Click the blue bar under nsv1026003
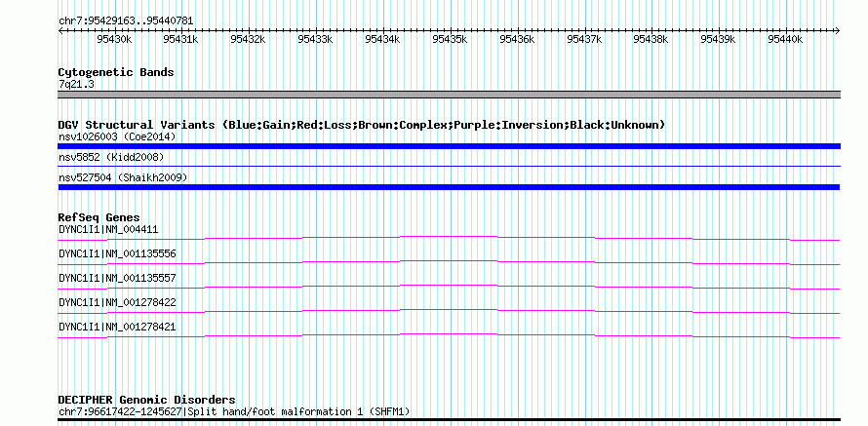 (x=449, y=146)
